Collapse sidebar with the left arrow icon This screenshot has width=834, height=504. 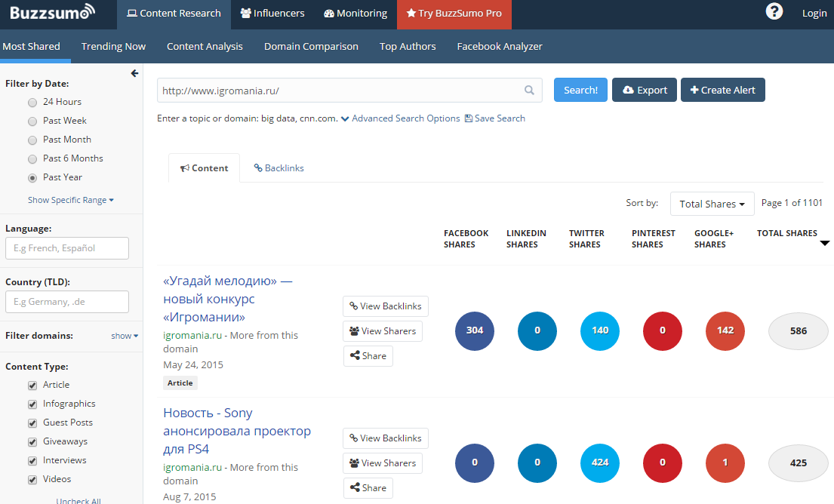(x=134, y=73)
